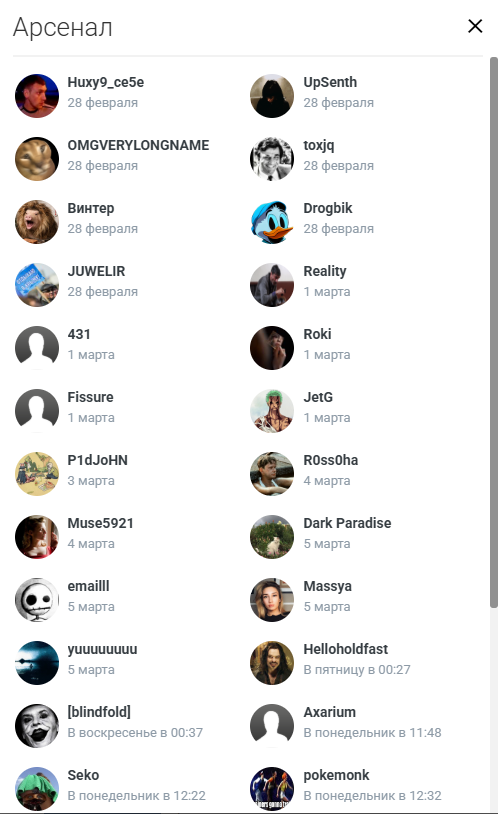This screenshot has height=814, width=498.
Task: Click emailll's skull face avatar
Action: (x=36, y=600)
